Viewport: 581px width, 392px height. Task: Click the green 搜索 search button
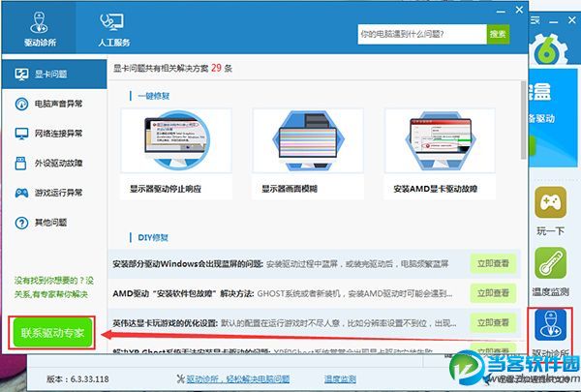(498, 35)
